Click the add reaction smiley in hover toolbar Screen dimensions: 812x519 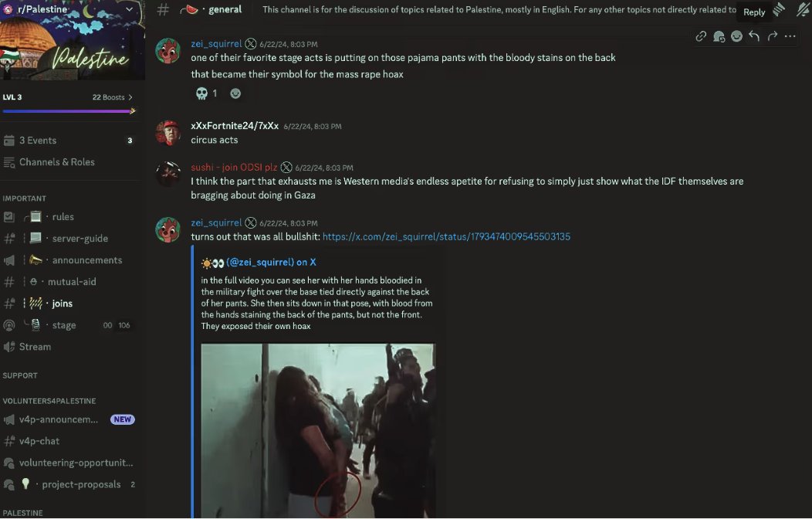click(x=736, y=36)
